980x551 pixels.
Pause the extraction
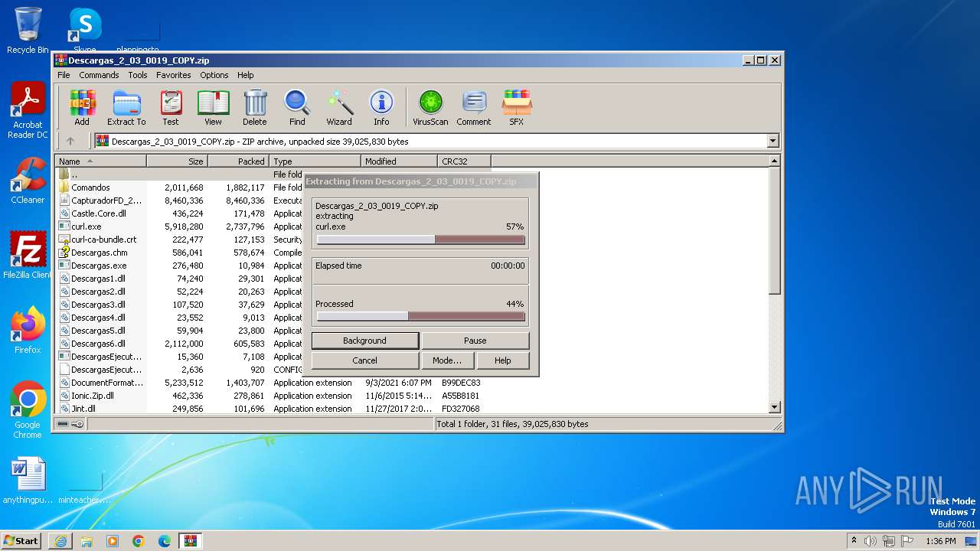(475, 341)
